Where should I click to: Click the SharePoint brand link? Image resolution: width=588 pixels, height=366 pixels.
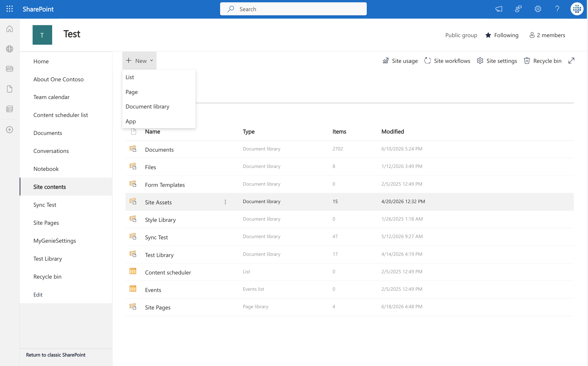pyautogui.click(x=38, y=9)
